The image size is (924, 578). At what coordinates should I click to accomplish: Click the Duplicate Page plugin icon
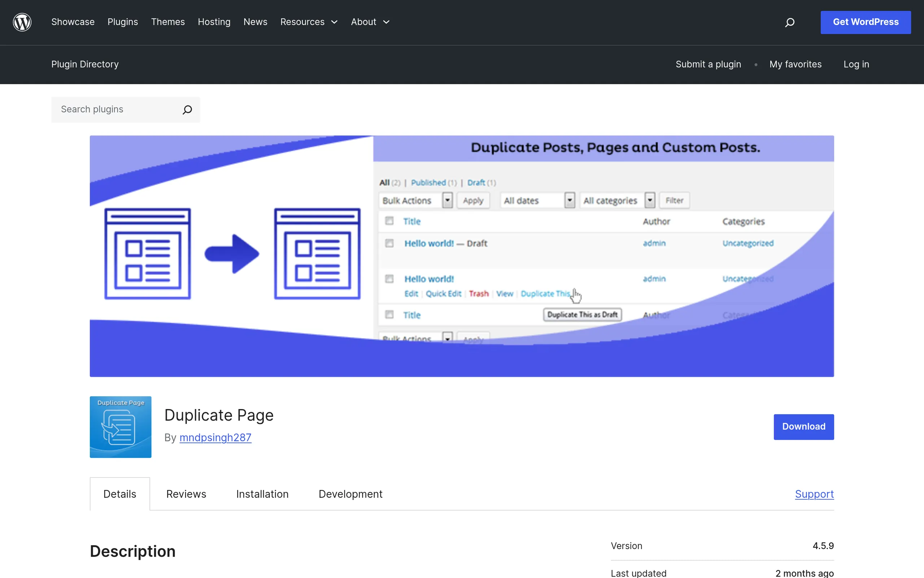tap(121, 427)
